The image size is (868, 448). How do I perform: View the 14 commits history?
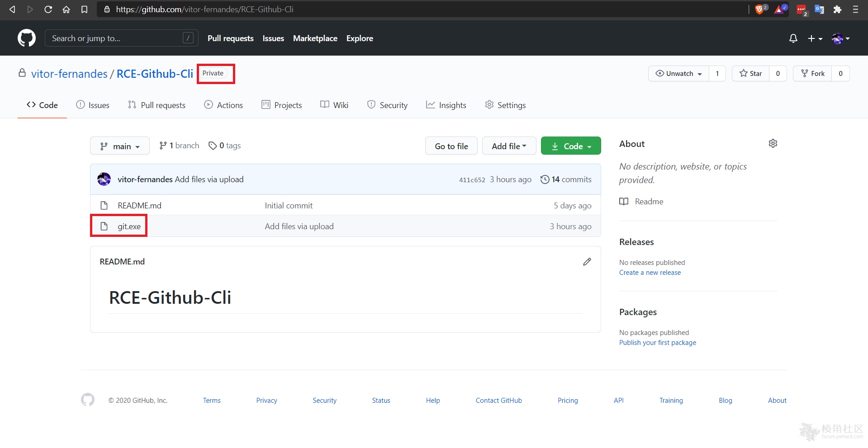pos(566,179)
